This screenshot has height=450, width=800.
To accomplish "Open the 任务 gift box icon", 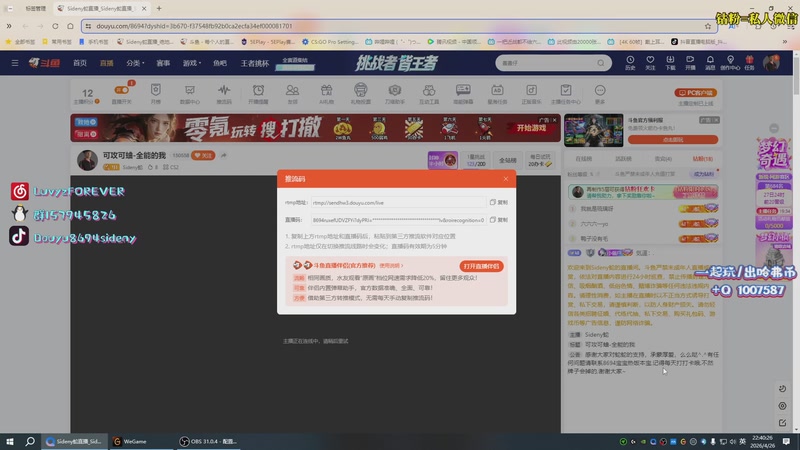I will point(749,62).
